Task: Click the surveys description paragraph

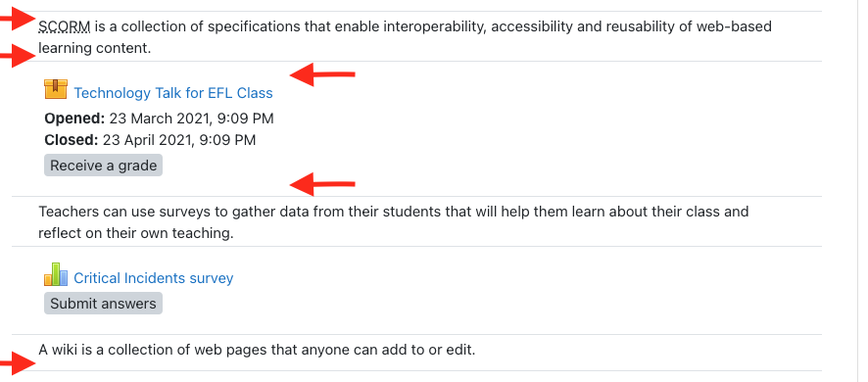Action: click(x=393, y=222)
